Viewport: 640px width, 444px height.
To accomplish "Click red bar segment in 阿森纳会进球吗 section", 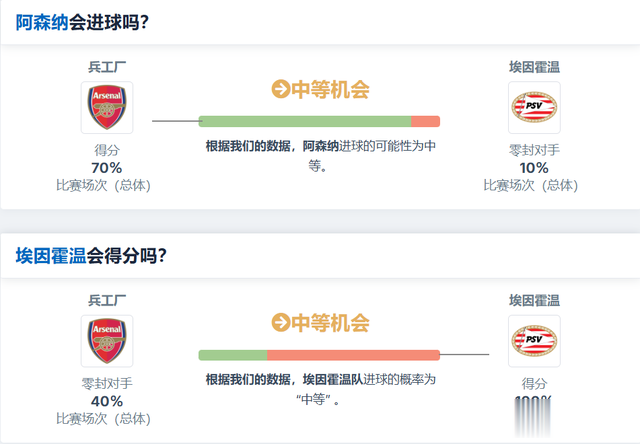I will pyautogui.click(x=425, y=121).
